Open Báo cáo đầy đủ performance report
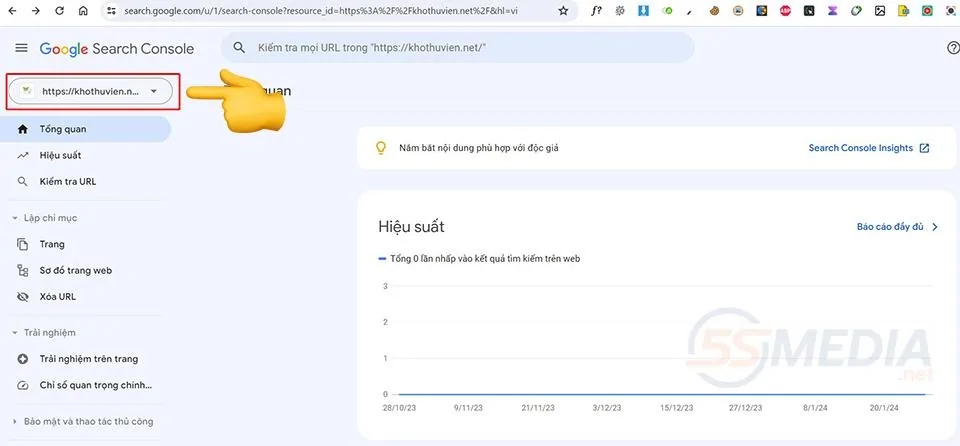This screenshot has width=960, height=446. [890, 227]
